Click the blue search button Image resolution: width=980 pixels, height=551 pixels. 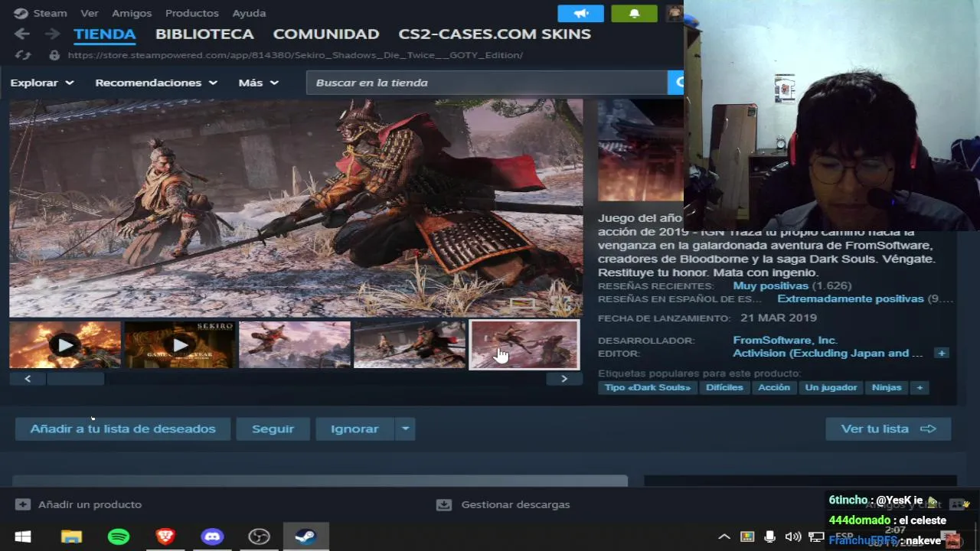pyautogui.click(x=675, y=83)
